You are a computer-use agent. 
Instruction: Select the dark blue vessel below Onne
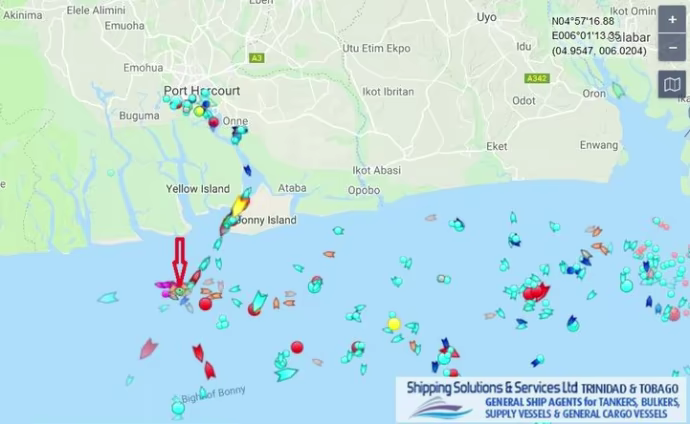pyautogui.click(x=247, y=170)
